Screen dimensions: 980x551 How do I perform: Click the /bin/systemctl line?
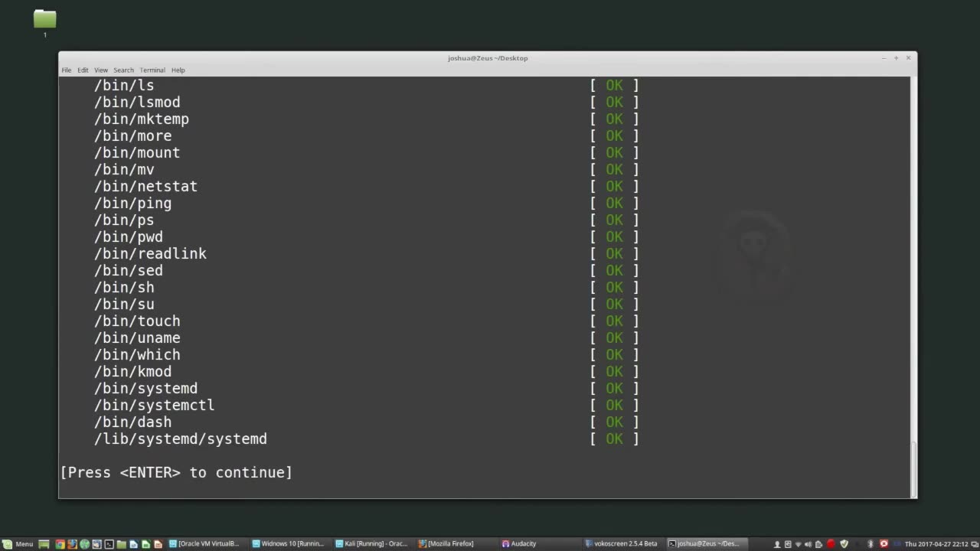coord(154,405)
